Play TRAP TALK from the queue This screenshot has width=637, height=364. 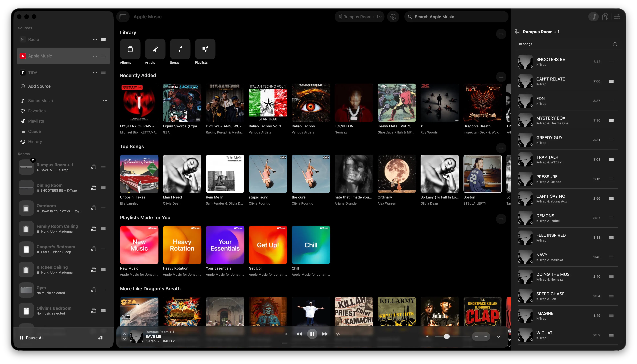pyautogui.click(x=568, y=159)
